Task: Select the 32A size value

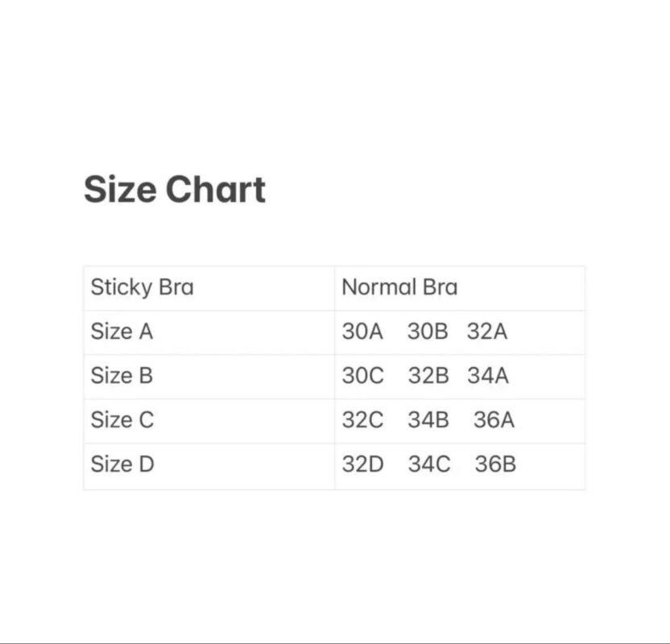Action: click(x=487, y=332)
